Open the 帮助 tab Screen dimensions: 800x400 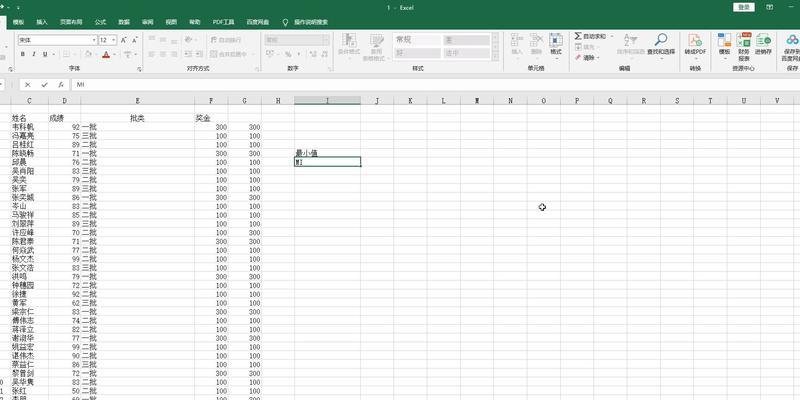[194, 22]
